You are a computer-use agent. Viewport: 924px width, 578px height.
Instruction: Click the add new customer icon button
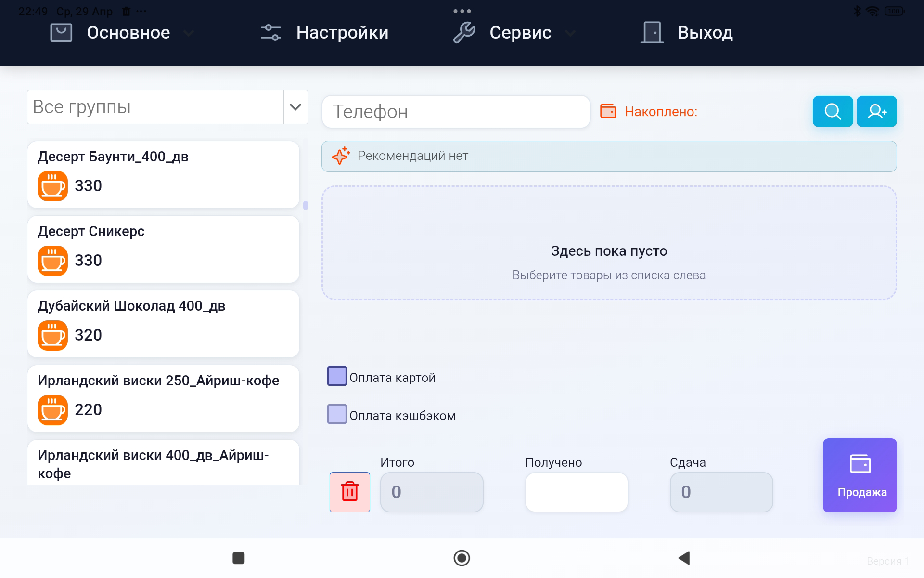pos(877,111)
